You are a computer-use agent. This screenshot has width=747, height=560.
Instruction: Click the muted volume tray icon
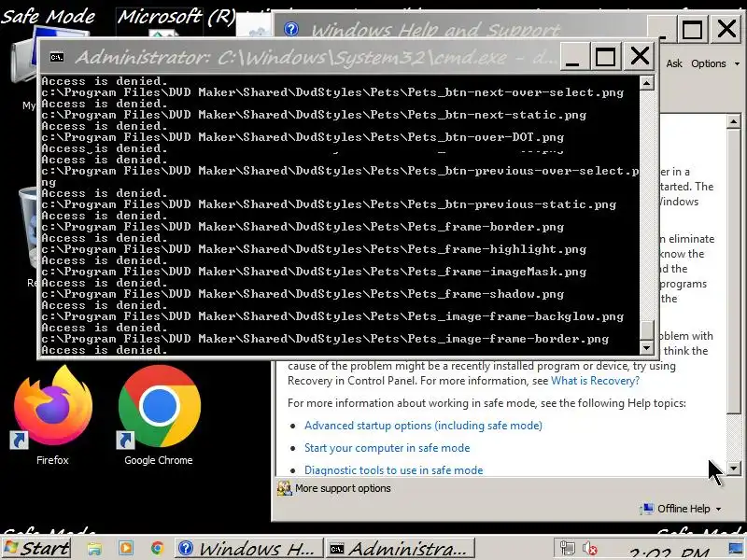(590, 549)
